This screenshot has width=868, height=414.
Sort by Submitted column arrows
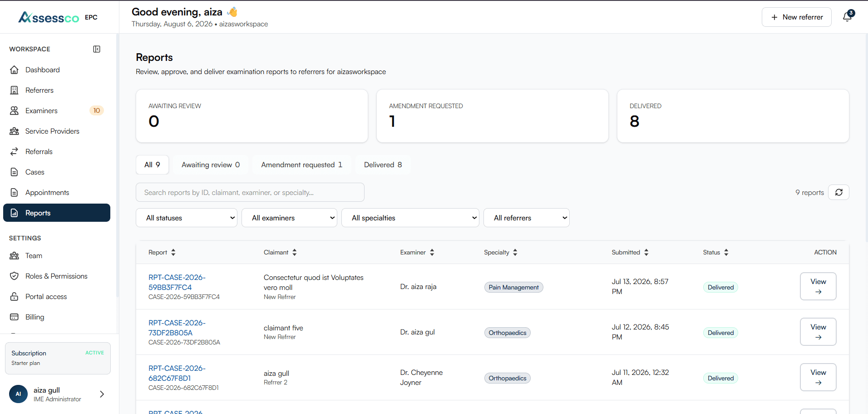(646, 252)
